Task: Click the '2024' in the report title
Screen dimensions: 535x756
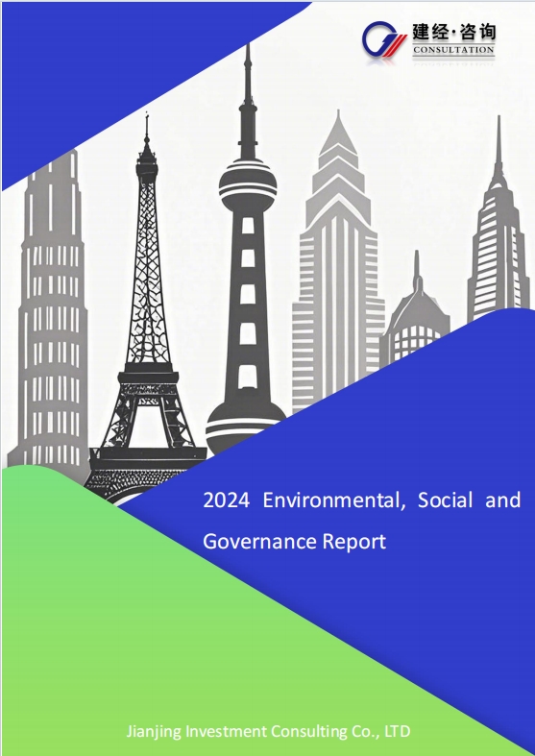Action: [x=226, y=500]
